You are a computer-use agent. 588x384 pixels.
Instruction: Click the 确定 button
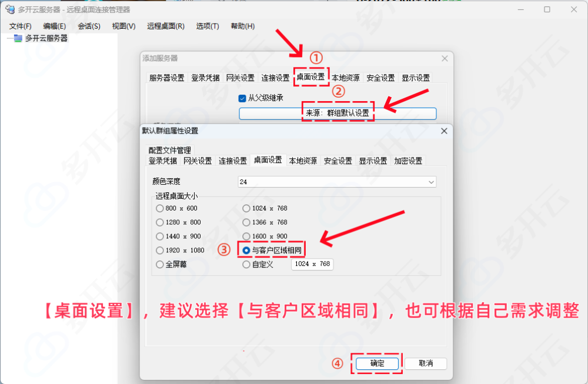tap(377, 363)
